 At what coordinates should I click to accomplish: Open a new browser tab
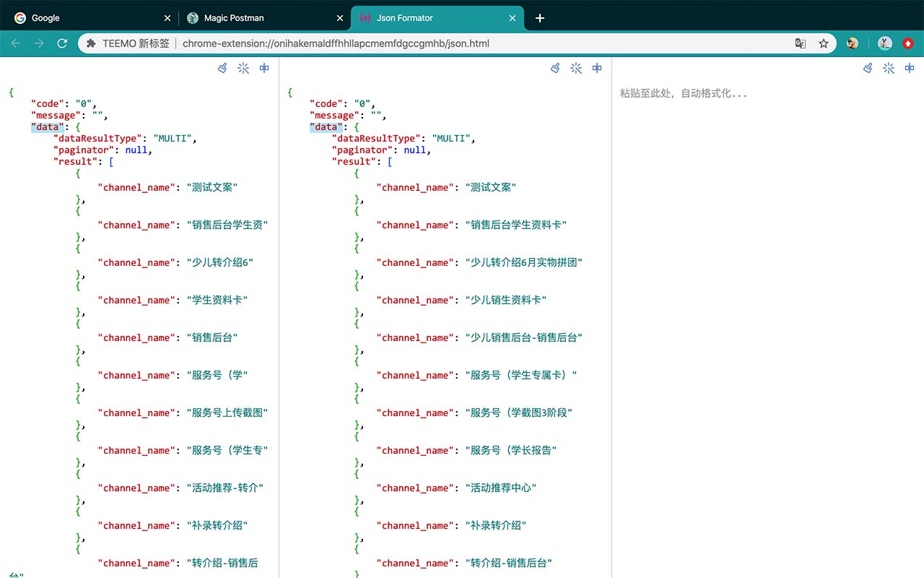click(540, 18)
